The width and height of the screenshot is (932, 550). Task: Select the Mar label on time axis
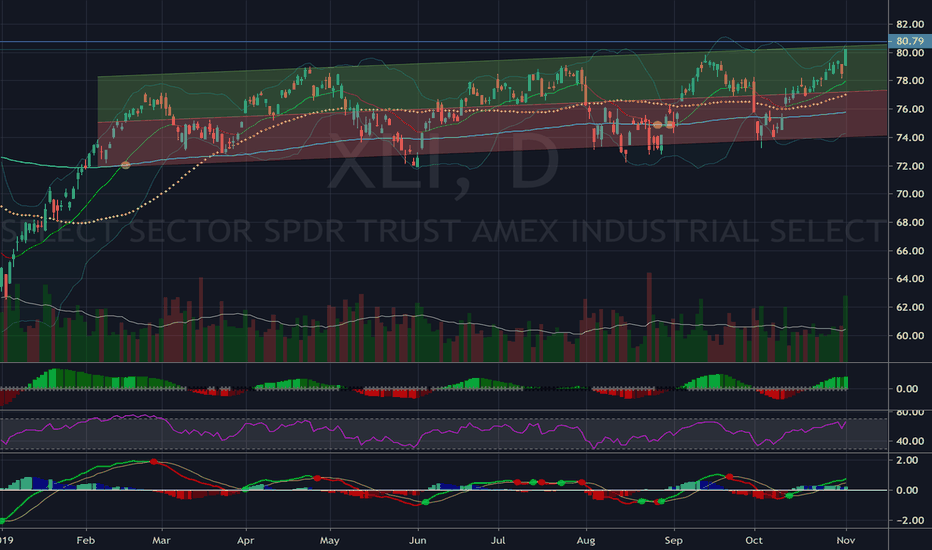161,540
